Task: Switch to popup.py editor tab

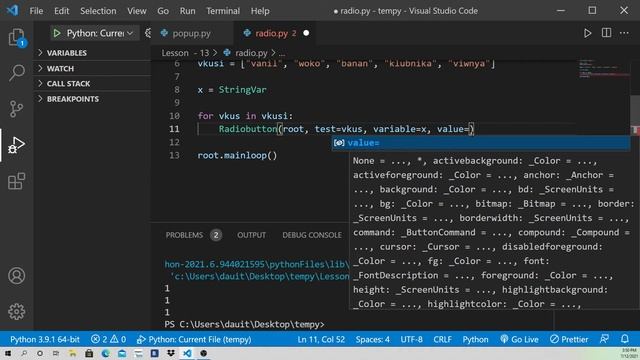Action: (191, 33)
